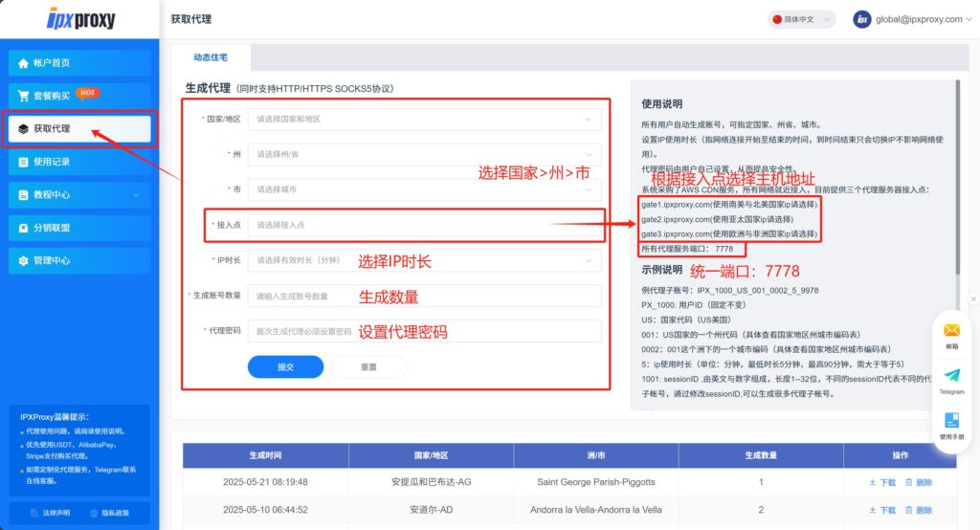Open 使用记录 page

pyautogui.click(x=79, y=162)
